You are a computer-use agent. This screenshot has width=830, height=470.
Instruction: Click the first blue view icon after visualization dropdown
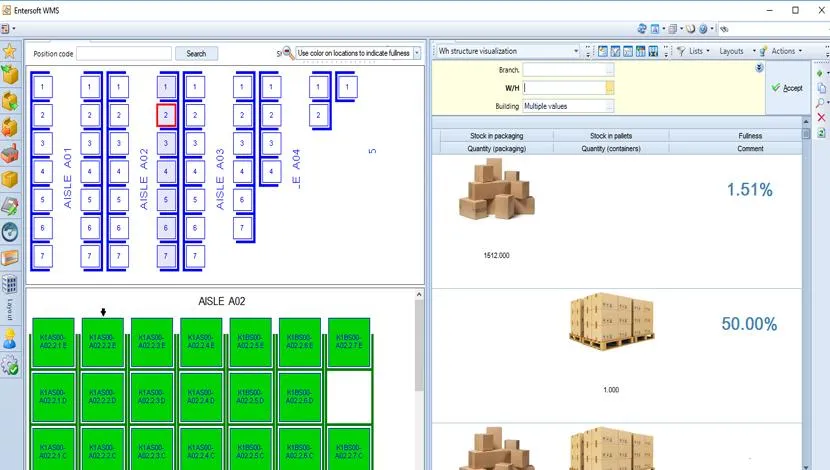coord(603,51)
